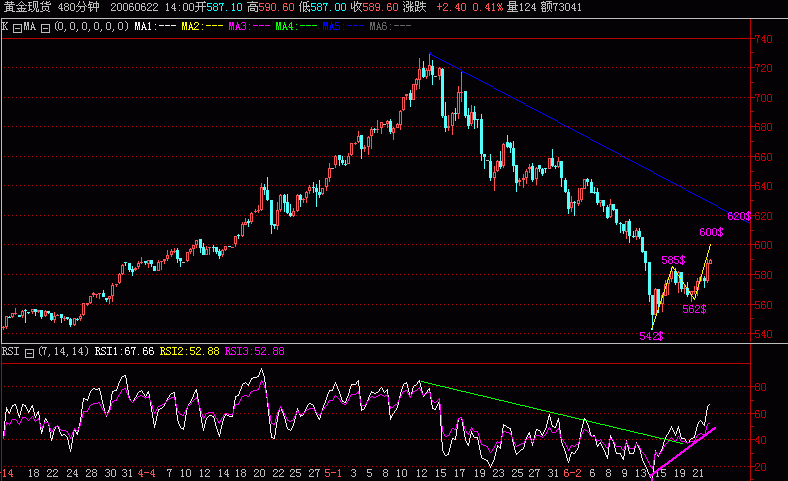
Task: Click the 黄金现货 instrument title
Action: [x=26, y=7]
